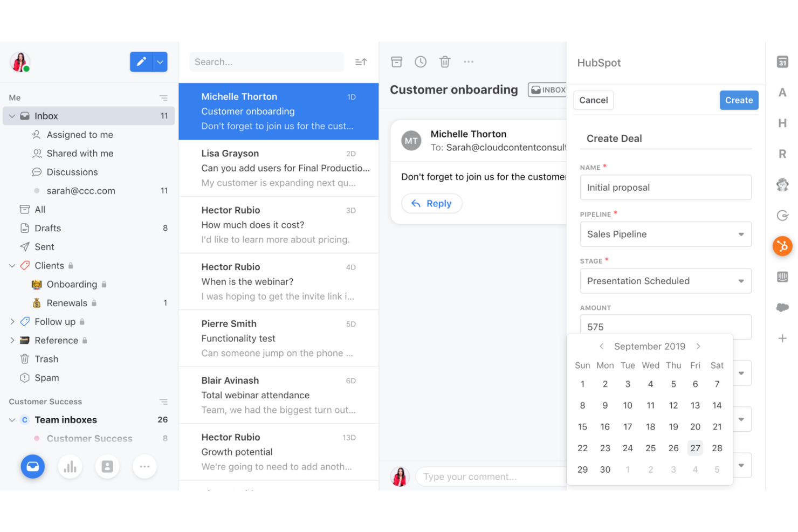798x532 pixels.
Task: Archive the Customer onboarding conversation
Action: pos(396,61)
